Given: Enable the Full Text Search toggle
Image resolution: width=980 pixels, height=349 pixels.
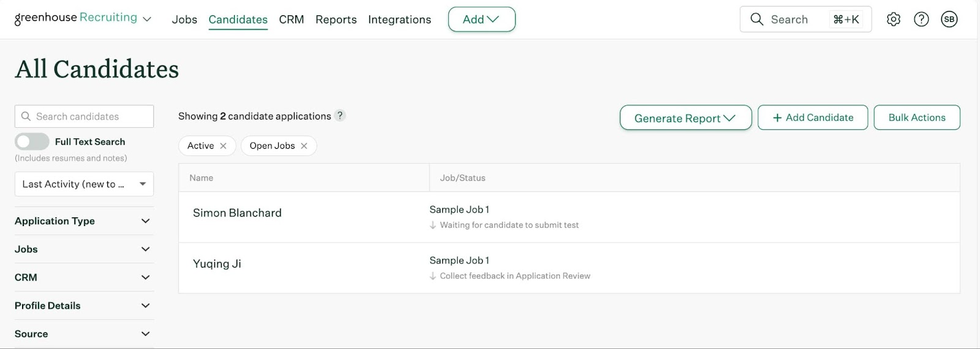Looking at the screenshot, I should point(32,141).
